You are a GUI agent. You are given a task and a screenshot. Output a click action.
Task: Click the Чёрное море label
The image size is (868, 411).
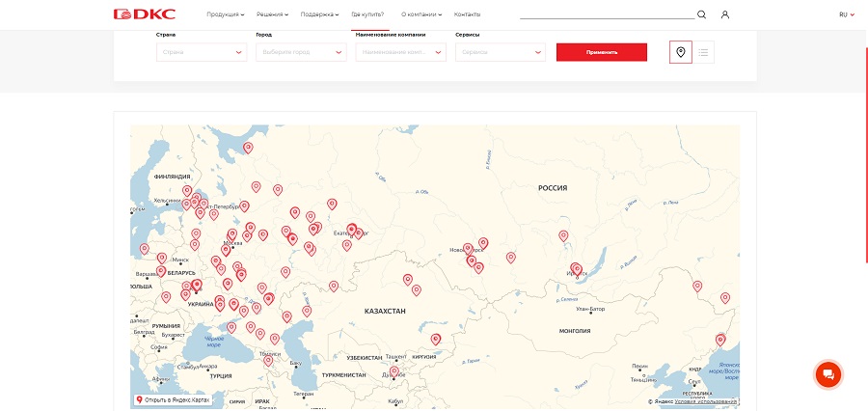point(214,342)
